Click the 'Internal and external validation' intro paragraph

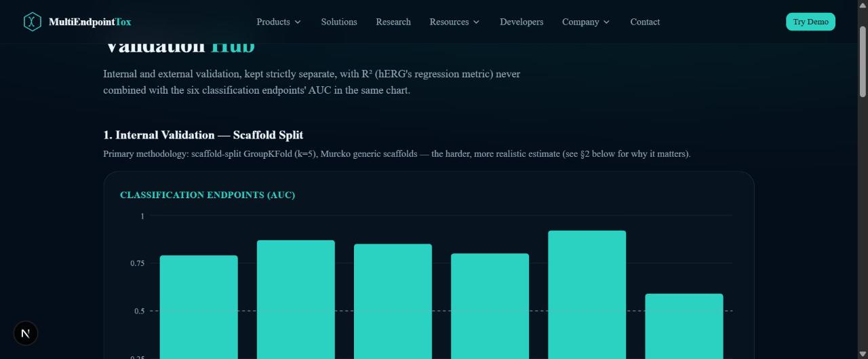[312, 82]
